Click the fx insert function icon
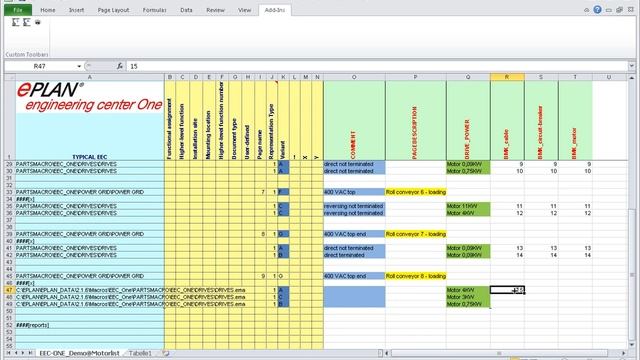The width and height of the screenshot is (640, 360). tap(120, 66)
